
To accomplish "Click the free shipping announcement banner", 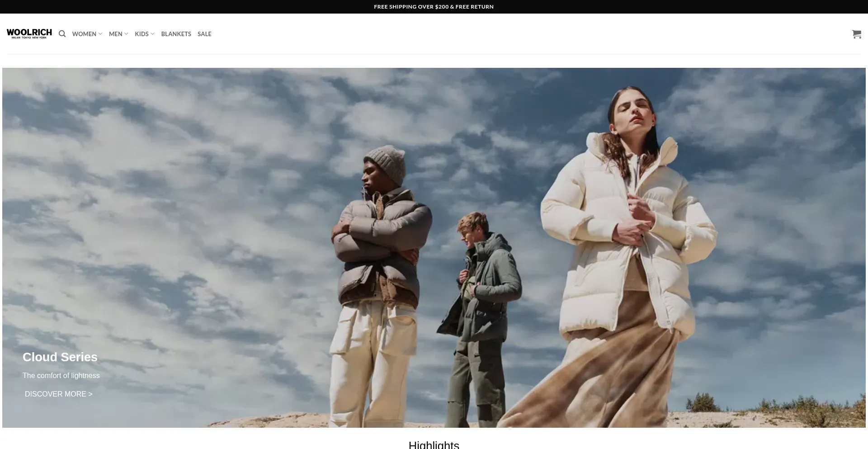I will (x=434, y=7).
